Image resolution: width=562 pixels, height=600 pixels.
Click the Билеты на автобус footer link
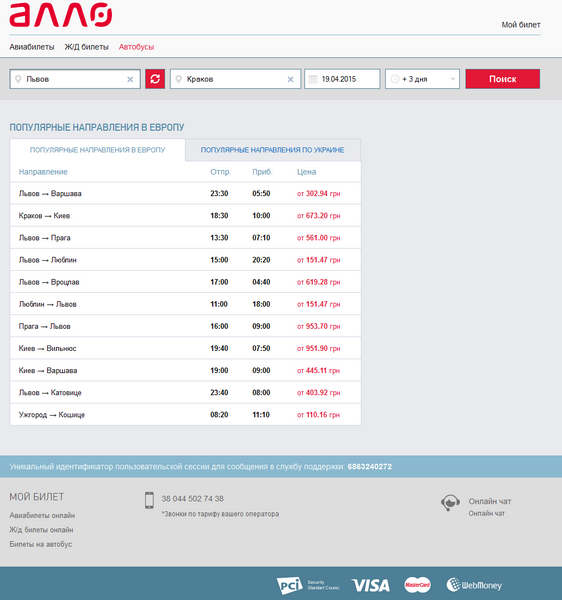coord(41,544)
